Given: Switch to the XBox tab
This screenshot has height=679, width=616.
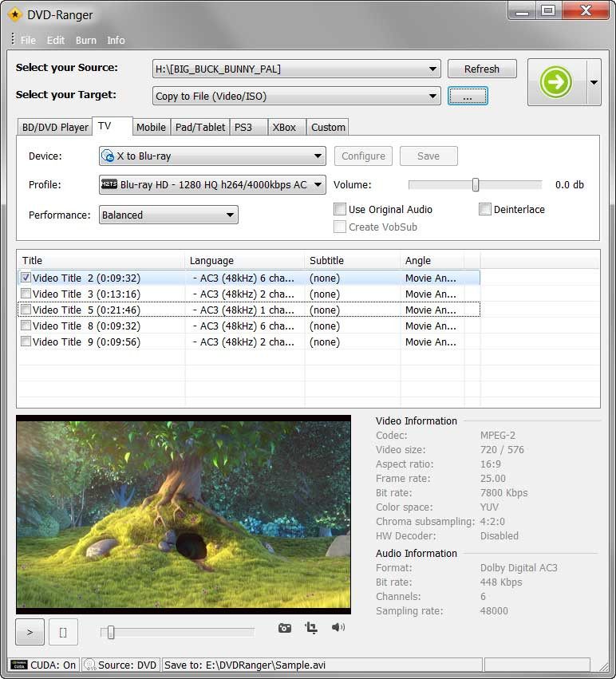Looking at the screenshot, I should [x=286, y=128].
